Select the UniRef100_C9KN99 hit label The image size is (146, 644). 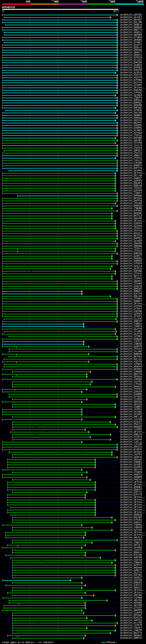tap(131, 371)
